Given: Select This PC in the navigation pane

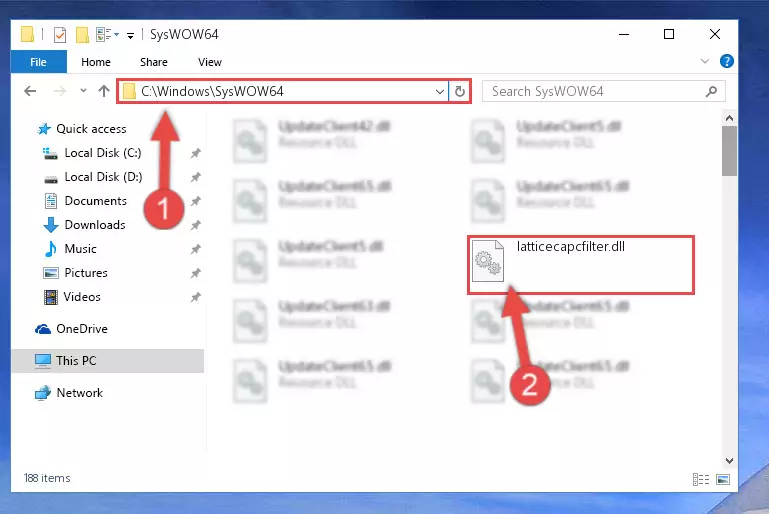Looking at the screenshot, I should (107, 361).
